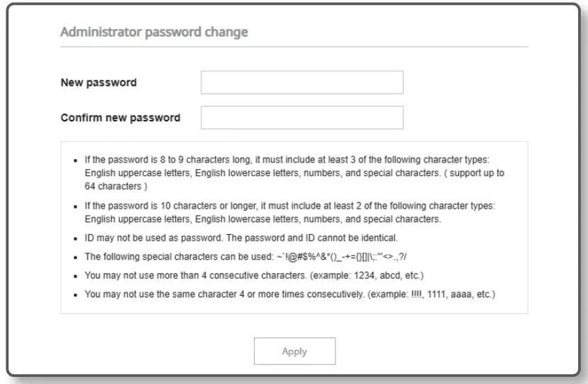The image size is (588, 384).
Task: Click the New password input field
Action: (301, 82)
